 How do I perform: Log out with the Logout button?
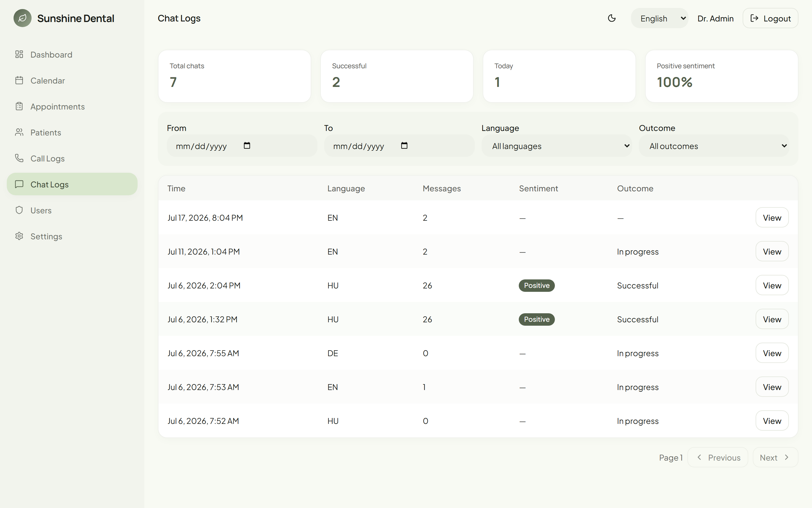[x=770, y=18]
